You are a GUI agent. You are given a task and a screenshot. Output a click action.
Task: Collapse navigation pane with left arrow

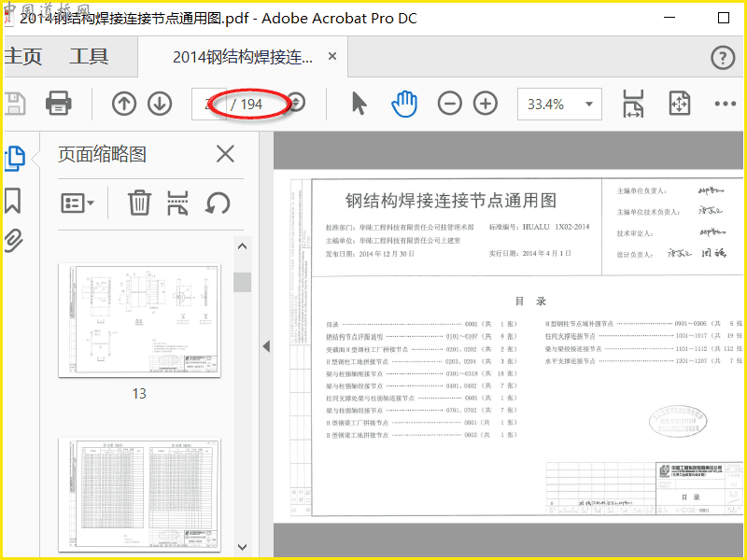point(266,346)
